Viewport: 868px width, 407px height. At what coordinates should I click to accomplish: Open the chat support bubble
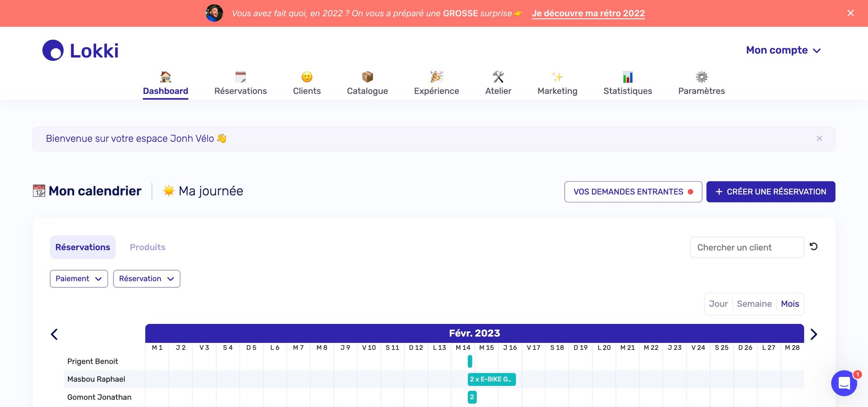click(844, 384)
